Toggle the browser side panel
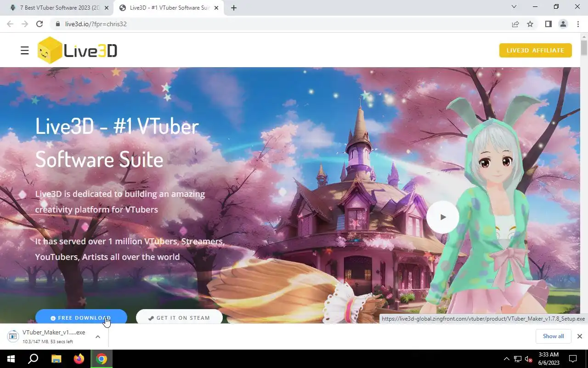Image resolution: width=588 pixels, height=368 pixels. click(548, 24)
